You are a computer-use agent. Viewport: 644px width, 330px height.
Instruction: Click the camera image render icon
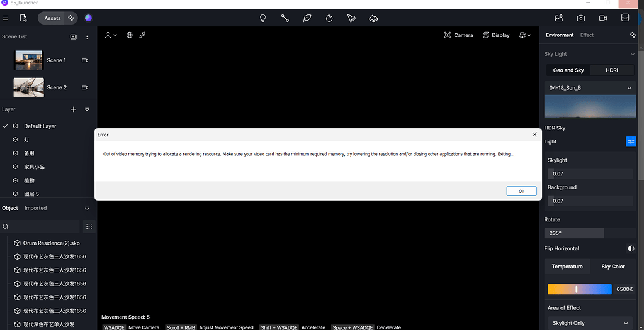point(581,18)
